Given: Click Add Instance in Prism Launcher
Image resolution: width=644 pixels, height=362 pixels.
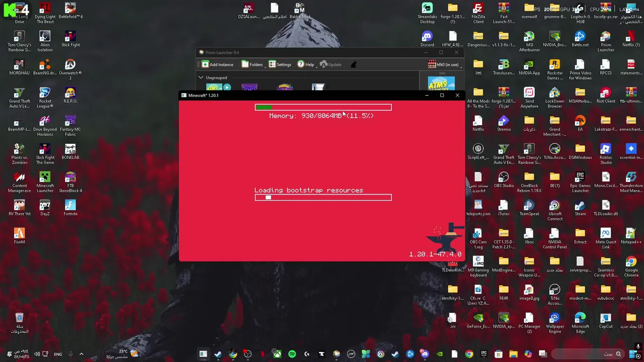Looking at the screenshot, I should coord(217,64).
